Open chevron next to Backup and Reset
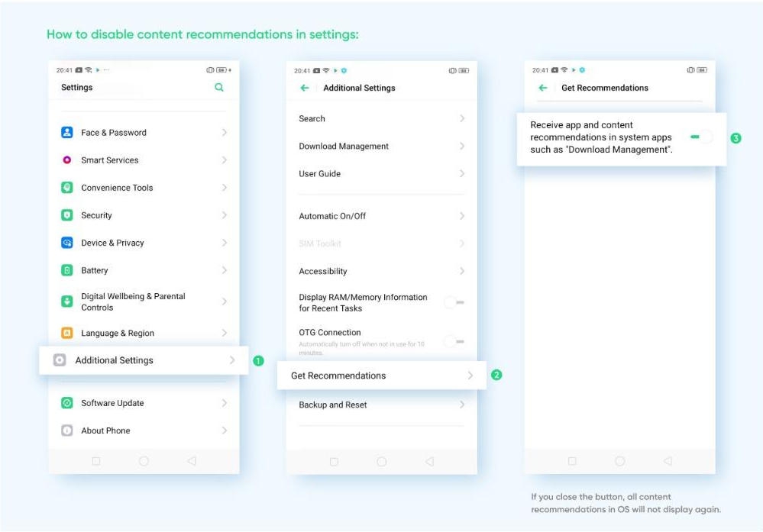 (462, 405)
